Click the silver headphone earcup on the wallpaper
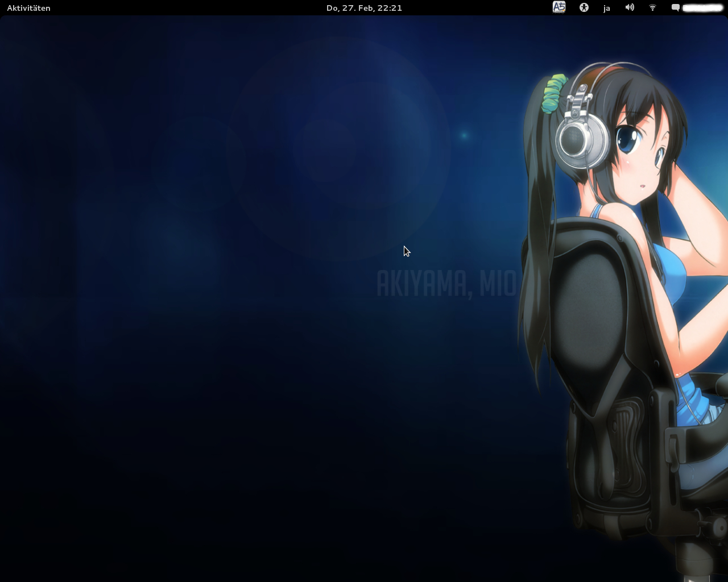Screen dimensions: 728x582 pyautogui.click(x=581, y=140)
